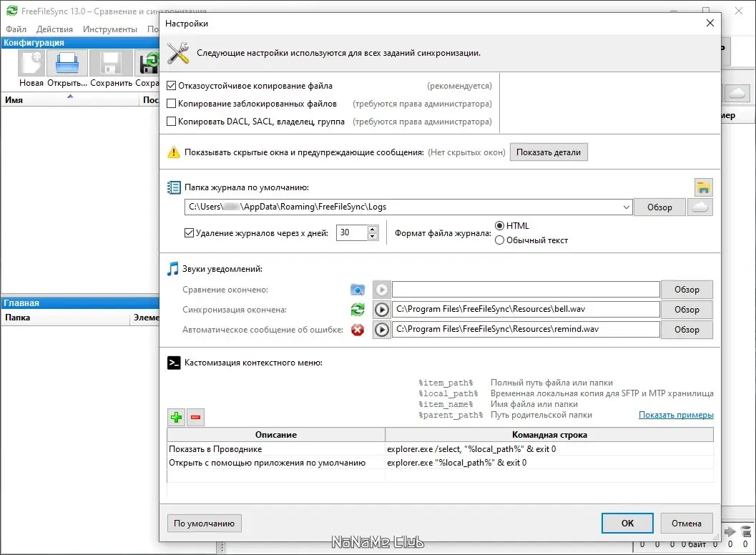The height and width of the screenshot is (555, 756).
Task: Enable Копирование заблокированных файлов checkbox
Action: coord(171,104)
